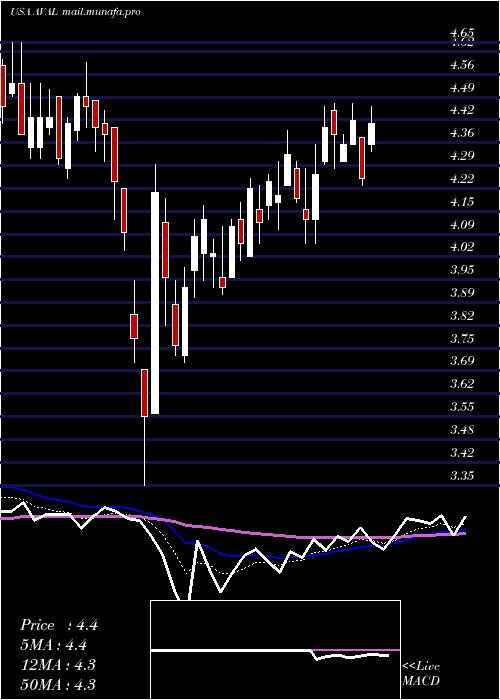Click the <<Live MACD label
Image resolution: width=500 pixels, height=700 pixels.
(x=421, y=674)
